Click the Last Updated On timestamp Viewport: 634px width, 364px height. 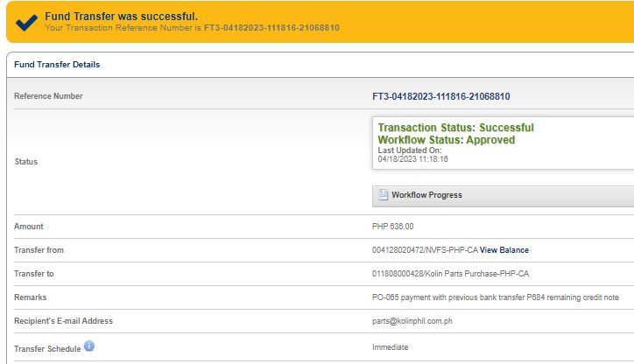click(x=412, y=159)
